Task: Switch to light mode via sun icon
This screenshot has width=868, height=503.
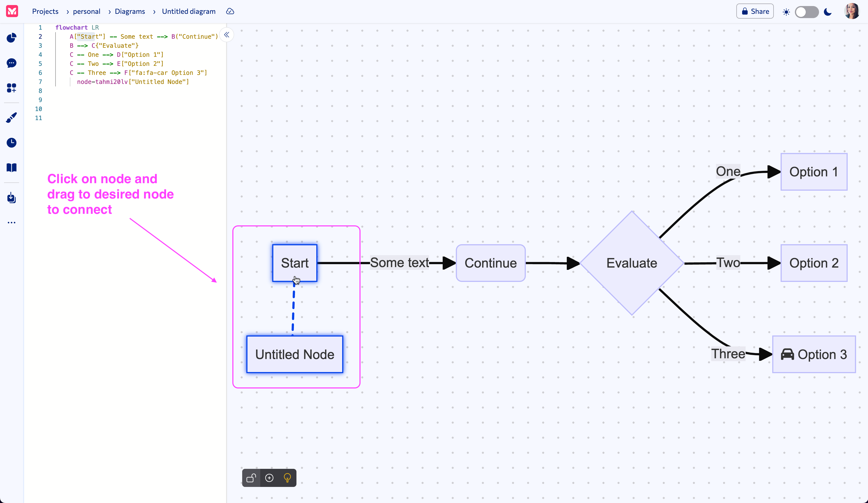Action: tap(786, 11)
